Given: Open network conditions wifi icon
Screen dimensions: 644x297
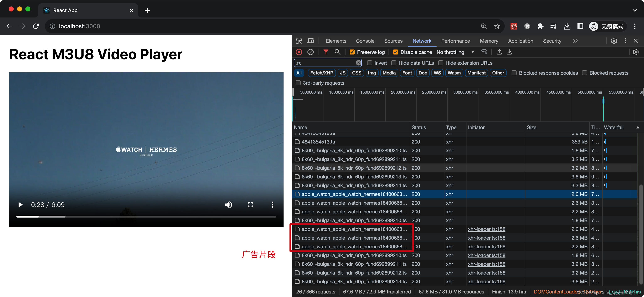Looking at the screenshot, I should 484,52.
